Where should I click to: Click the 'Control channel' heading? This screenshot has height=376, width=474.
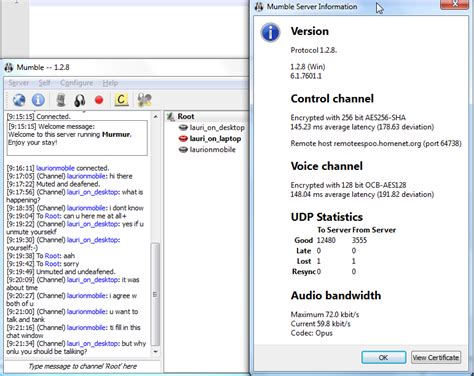pyautogui.click(x=332, y=99)
